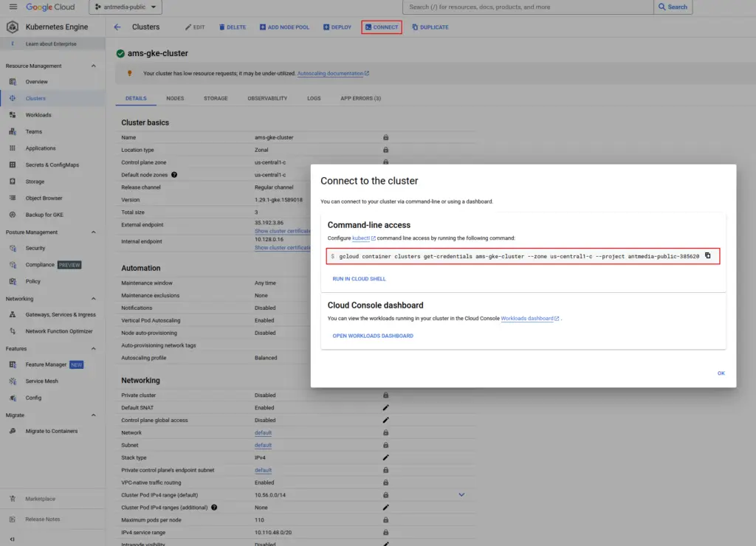This screenshot has height=546, width=756.
Task: Switch to the Nodes tab
Action: [175, 98]
